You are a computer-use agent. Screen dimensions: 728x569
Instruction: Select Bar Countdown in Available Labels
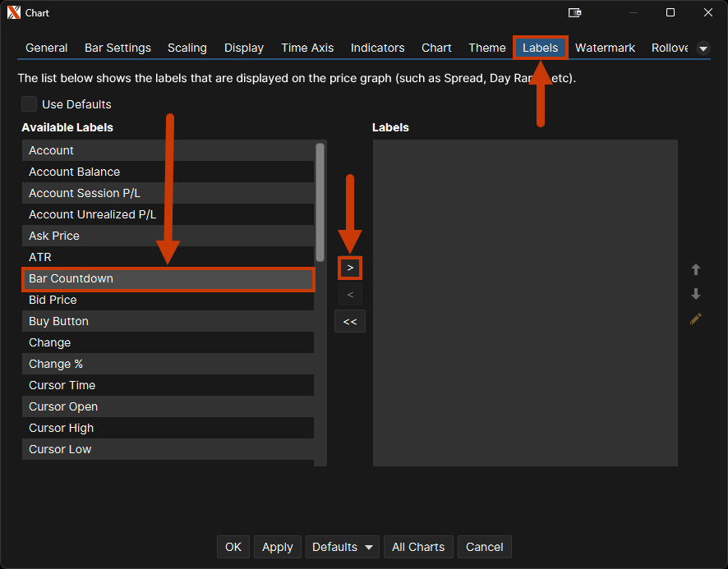pyautogui.click(x=168, y=278)
